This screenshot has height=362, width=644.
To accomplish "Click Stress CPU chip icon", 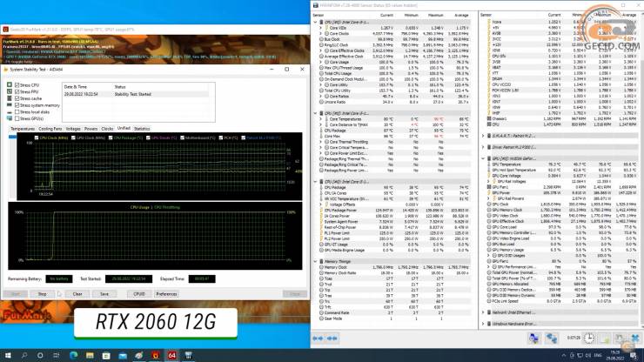I will (x=10, y=85).
